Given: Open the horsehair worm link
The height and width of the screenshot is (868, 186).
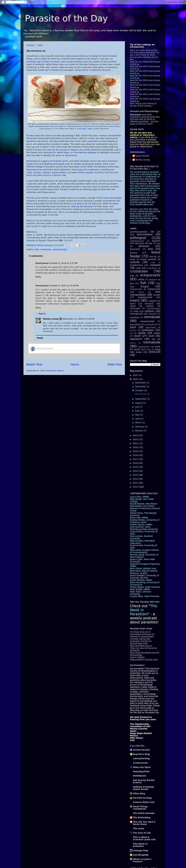Looking at the screenshot, I should tap(60, 161).
